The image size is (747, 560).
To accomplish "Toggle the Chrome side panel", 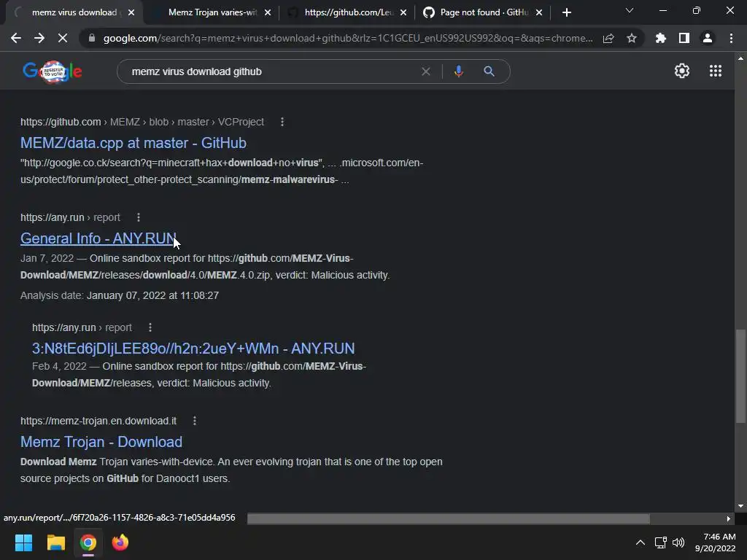I will [684, 38].
